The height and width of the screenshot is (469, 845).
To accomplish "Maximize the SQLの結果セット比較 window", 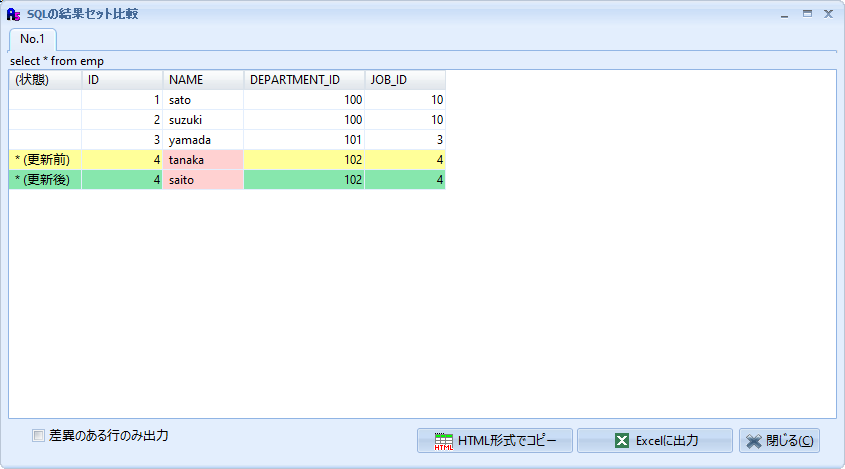I will (x=807, y=14).
